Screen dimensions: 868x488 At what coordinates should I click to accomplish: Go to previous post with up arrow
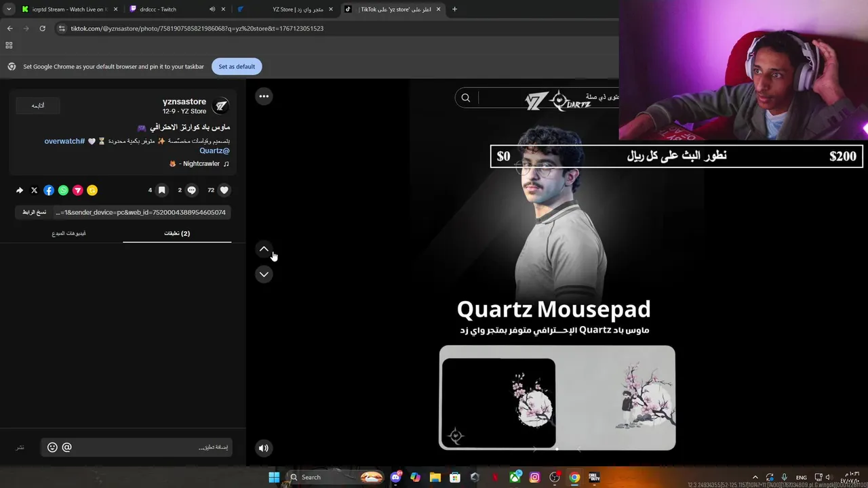tap(264, 249)
